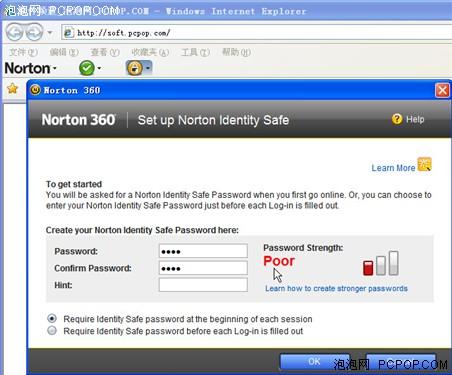
Task: Open the Help link text
Action: pos(415,119)
